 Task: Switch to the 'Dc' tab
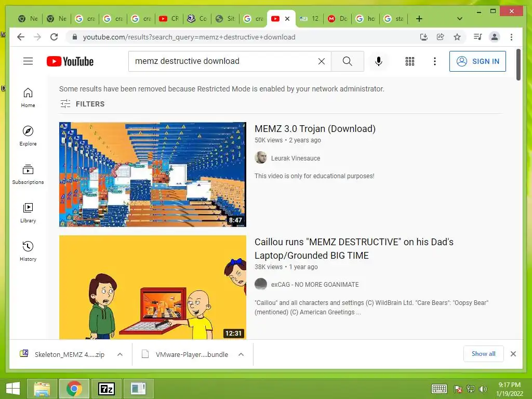click(338, 19)
